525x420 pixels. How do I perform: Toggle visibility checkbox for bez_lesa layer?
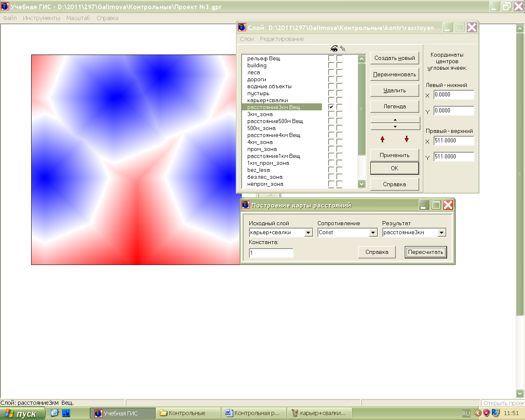[331, 170]
